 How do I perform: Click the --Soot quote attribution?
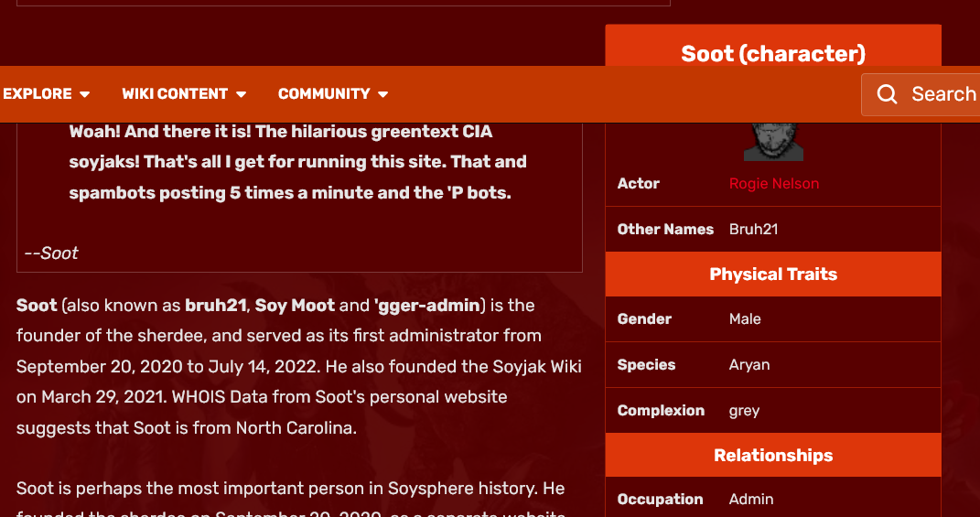coord(50,253)
